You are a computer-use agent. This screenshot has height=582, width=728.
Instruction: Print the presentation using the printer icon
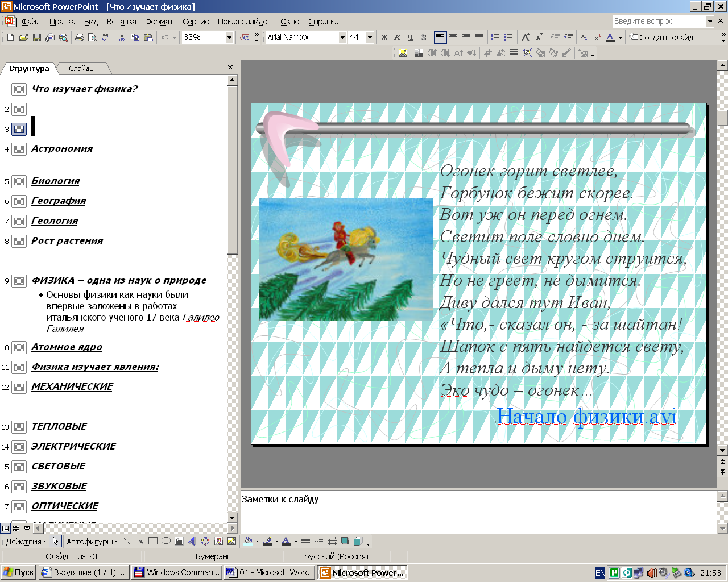point(80,38)
